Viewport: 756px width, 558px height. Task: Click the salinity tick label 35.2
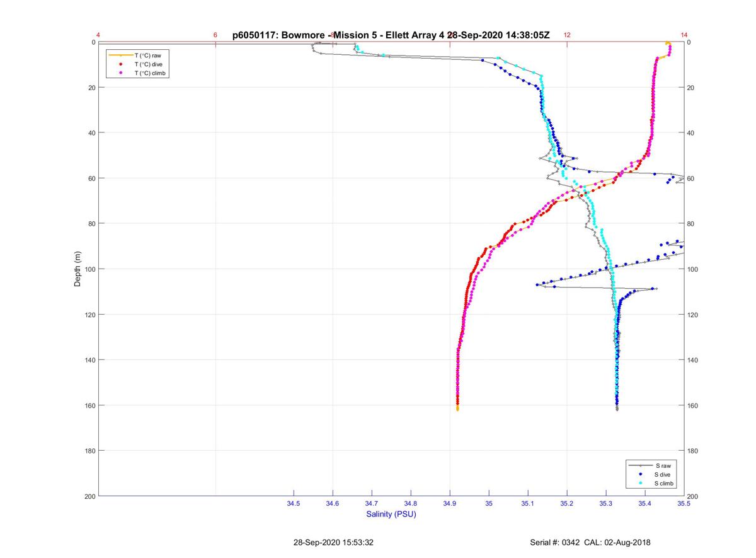pos(567,504)
